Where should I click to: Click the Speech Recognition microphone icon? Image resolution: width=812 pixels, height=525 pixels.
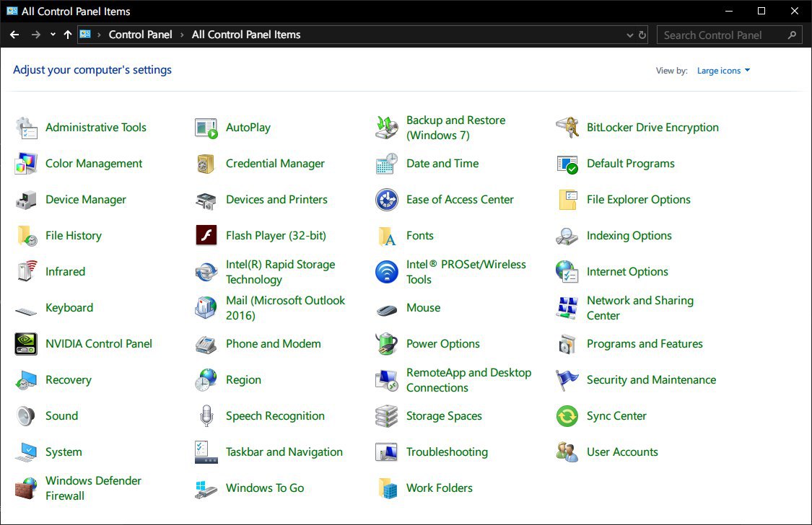[206, 416]
